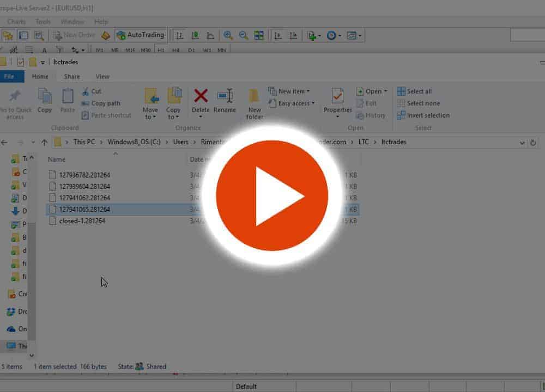Toggle the AutoTrading button
545x392 pixels.
[x=141, y=35]
